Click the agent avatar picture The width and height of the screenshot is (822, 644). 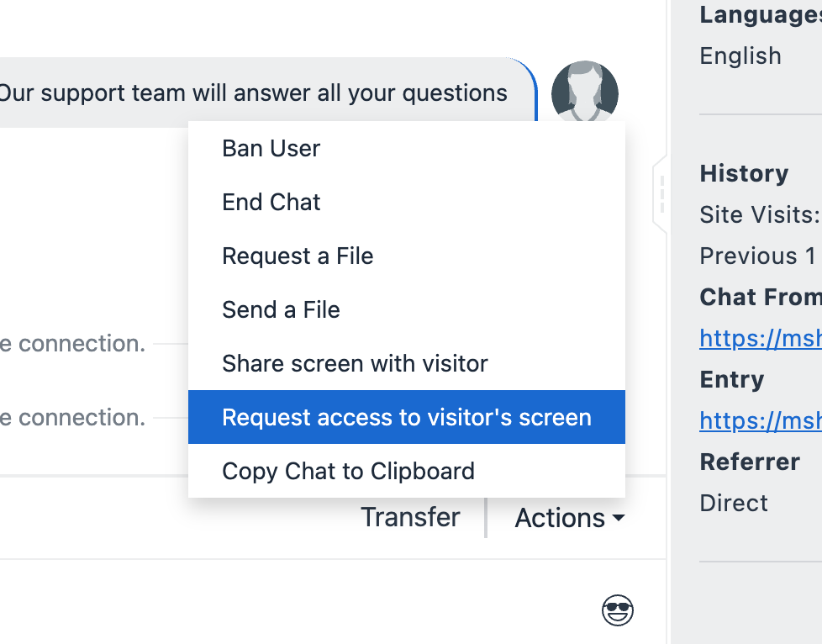click(x=584, y=92)
